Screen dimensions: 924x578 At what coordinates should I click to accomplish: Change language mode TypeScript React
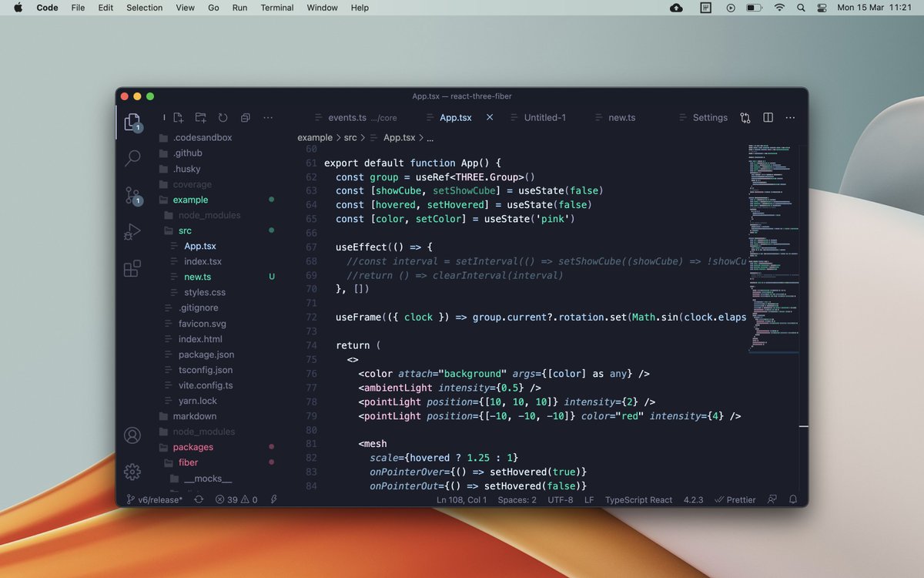[x=638, y=499]
